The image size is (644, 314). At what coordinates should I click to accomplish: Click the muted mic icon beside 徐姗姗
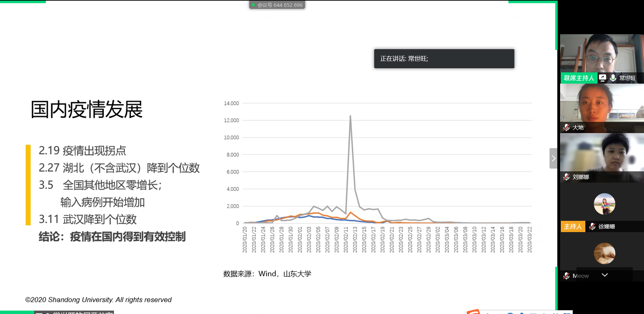pyautogui.click(x=592, y=226)
